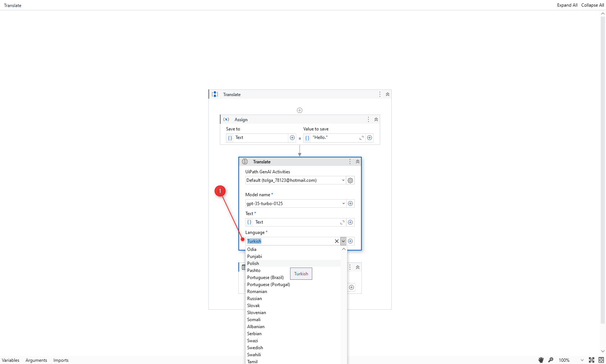The image size is (606, 364).
Task: Click the Translate sequence icon in the header
Action: 215,94
